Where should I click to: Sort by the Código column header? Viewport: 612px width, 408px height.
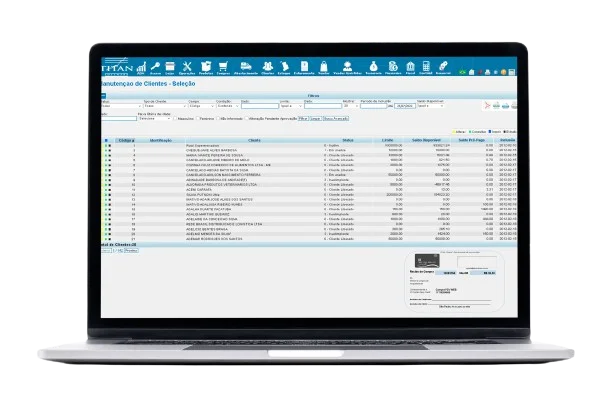pyautogui.click(x=126, y=140)
